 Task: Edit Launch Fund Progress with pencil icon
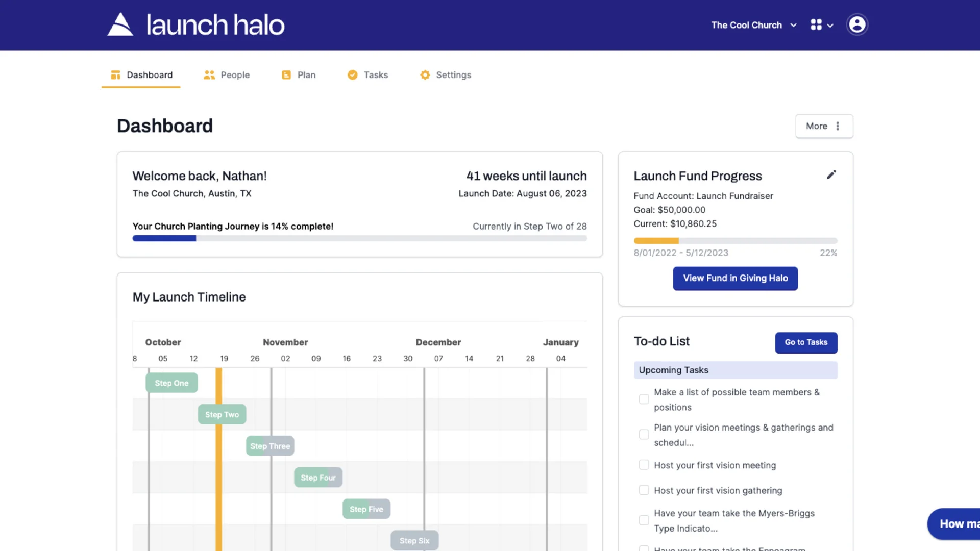[x=831, y=175]
